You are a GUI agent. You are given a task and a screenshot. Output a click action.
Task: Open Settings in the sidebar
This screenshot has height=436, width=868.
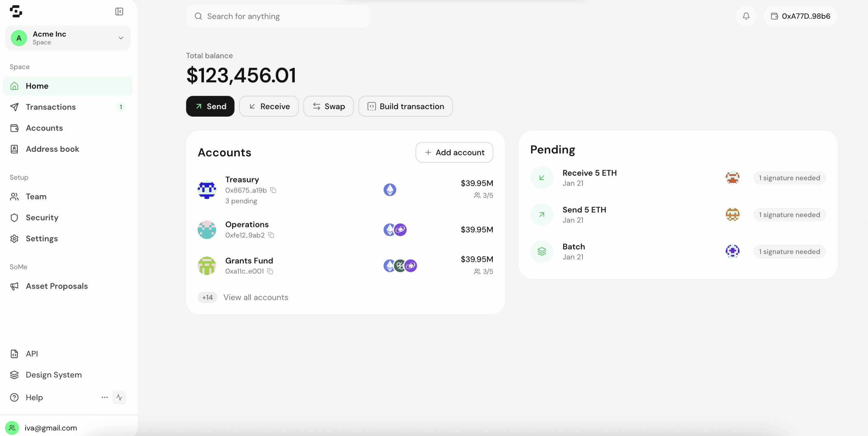[68, 239]
